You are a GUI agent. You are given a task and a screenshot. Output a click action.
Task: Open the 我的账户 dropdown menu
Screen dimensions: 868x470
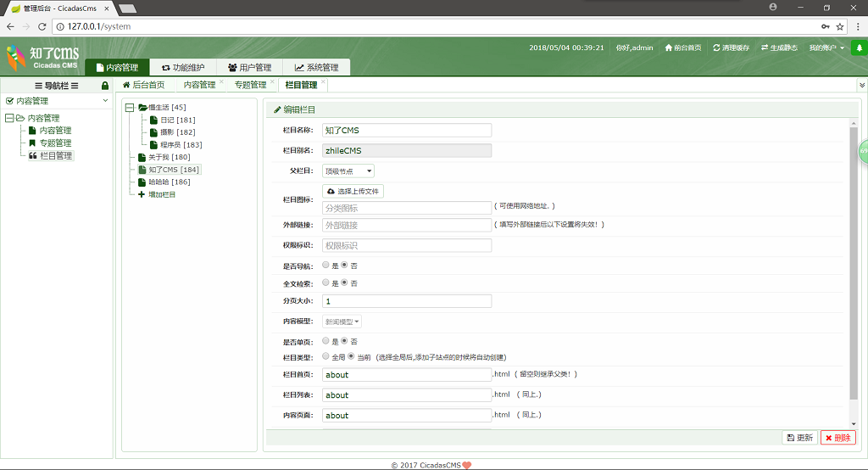(x=826, y=48)
